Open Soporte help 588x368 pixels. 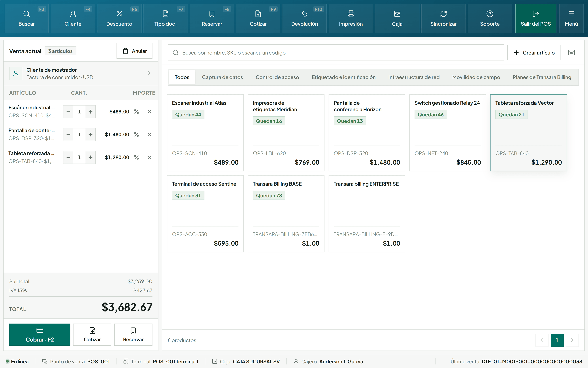click(490, 19)
